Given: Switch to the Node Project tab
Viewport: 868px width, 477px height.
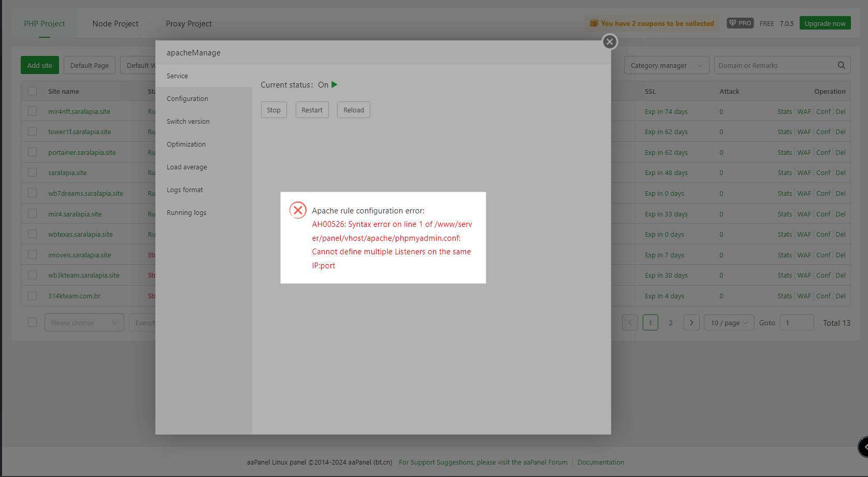Looking at the screenshot, I should pyautogui.click(x=115, y=24).
